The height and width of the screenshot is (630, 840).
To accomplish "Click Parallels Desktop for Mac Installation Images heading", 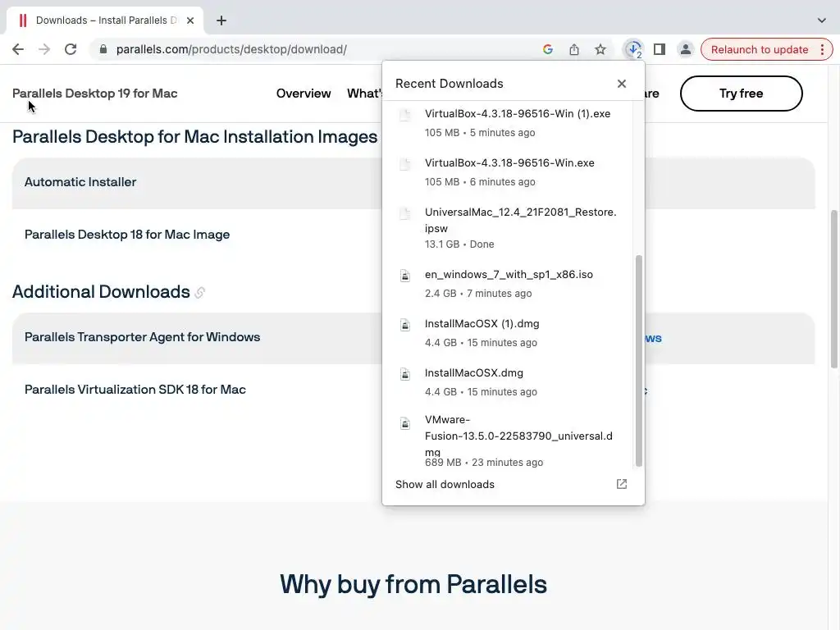I will coord(195,137).
